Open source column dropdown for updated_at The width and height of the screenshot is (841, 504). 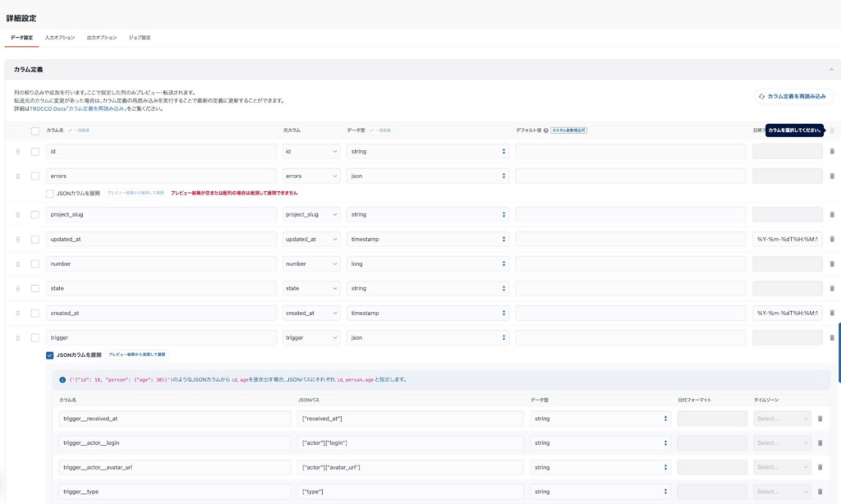pyautogui.click(x=311, y=240)
